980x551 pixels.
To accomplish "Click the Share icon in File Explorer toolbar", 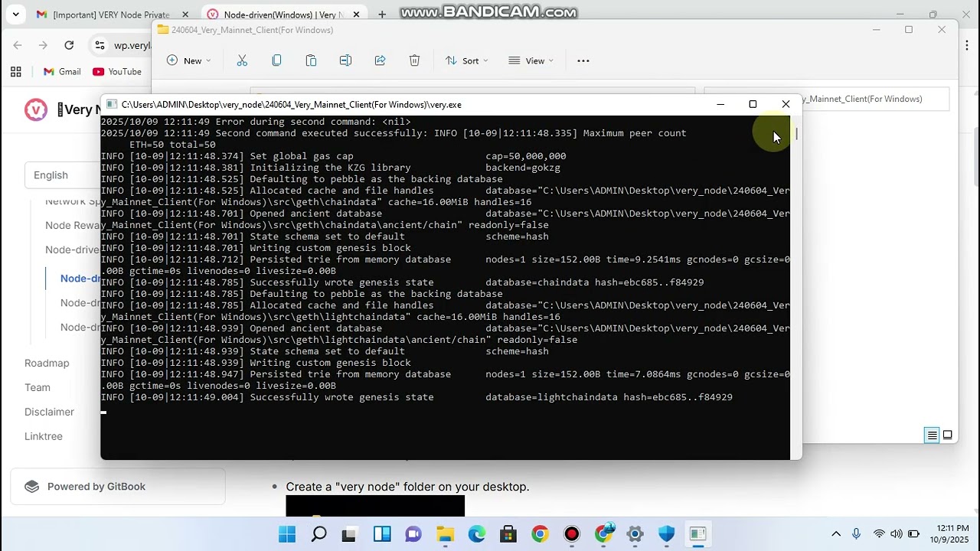I will [380, 60].
